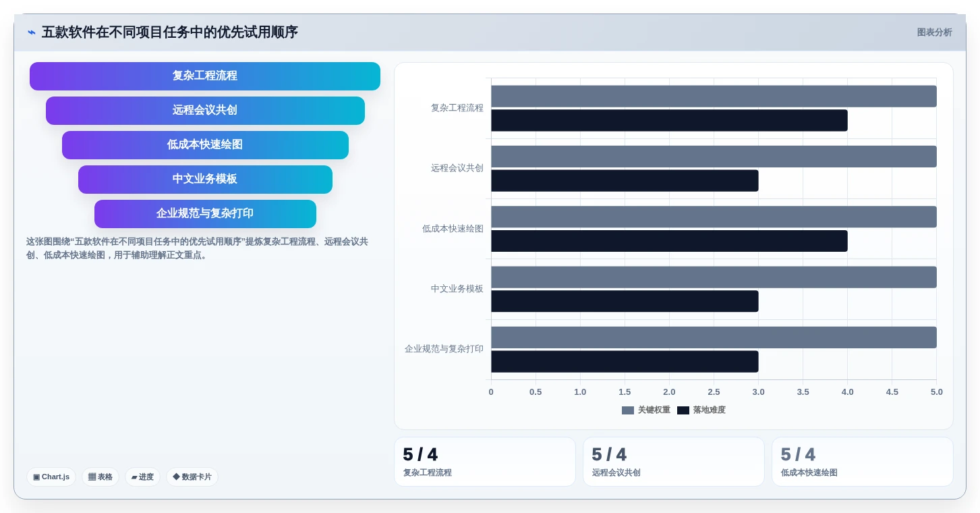Click the 落地难度 bar for 中文业务模板
Image resolution: width=980 pixels, height=513 pixels.
625,301
